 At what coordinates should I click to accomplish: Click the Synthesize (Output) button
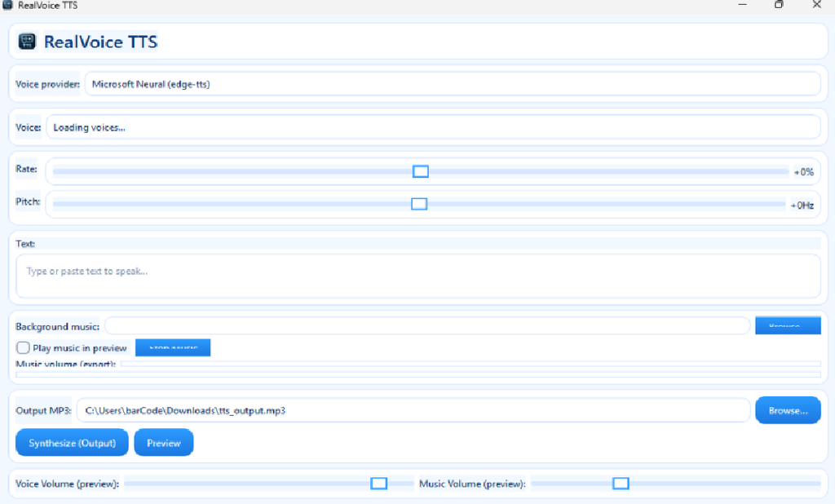72,442
